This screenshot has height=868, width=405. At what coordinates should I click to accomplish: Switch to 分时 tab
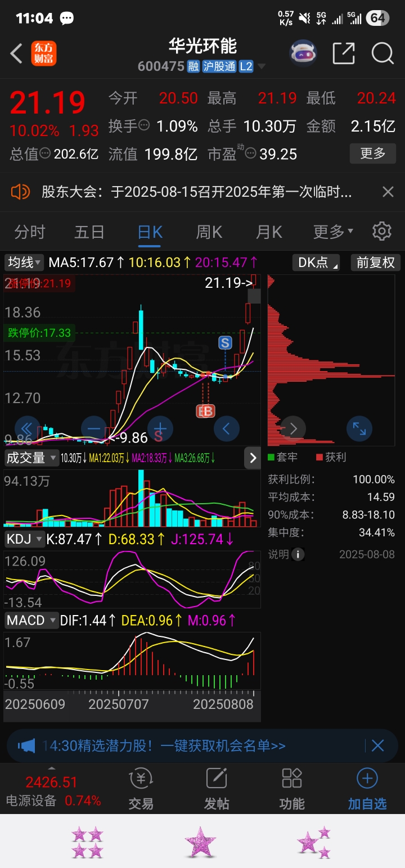[x=29, y=232]
